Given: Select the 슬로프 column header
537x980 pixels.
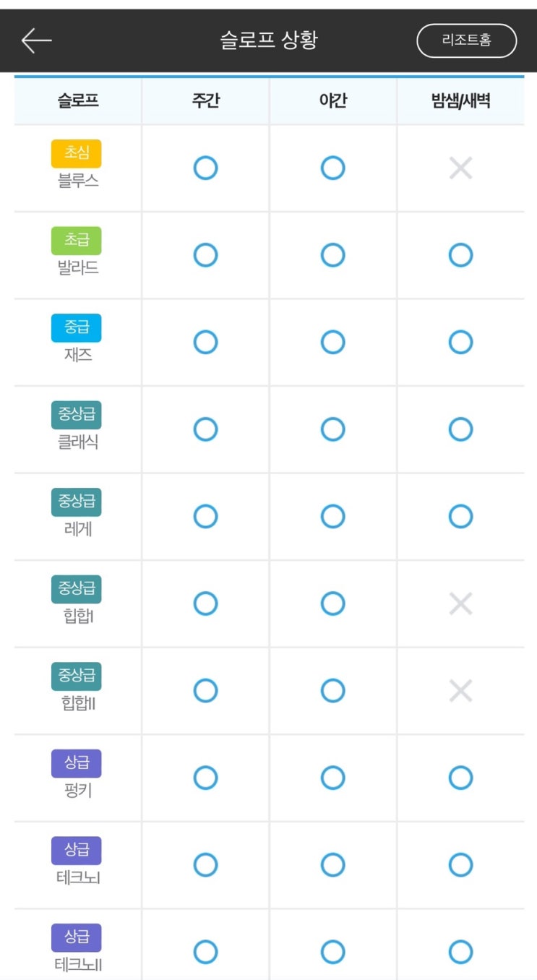Looking at the screenshot, I should (x=78, y=100).
